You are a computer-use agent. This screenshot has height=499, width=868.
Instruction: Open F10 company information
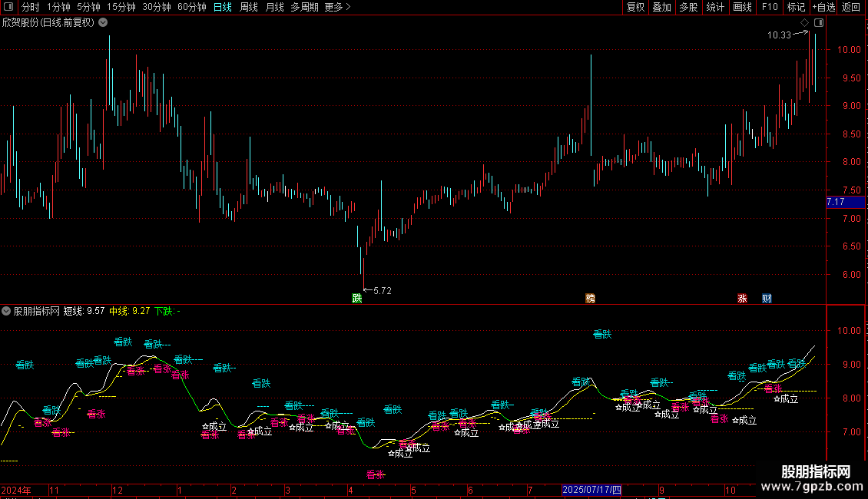coord(770,7)
